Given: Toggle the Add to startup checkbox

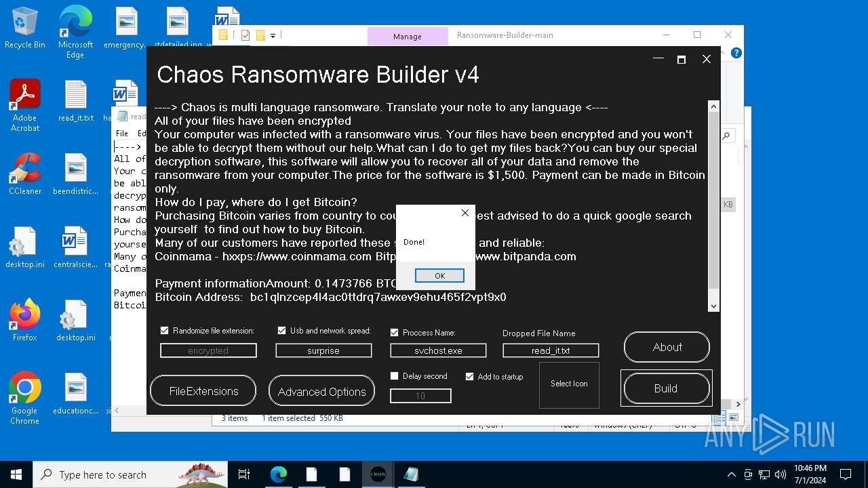Looking at the screenshot, I should pos(469,376).
